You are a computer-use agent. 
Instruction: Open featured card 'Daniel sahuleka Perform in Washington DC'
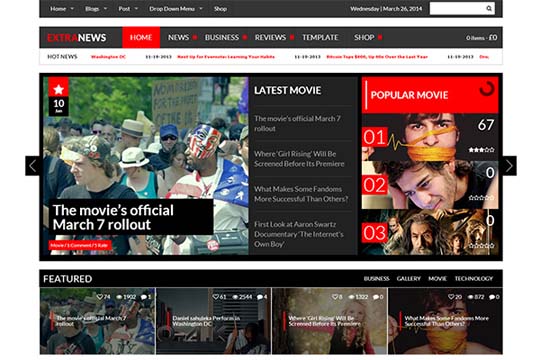(214, 321)
